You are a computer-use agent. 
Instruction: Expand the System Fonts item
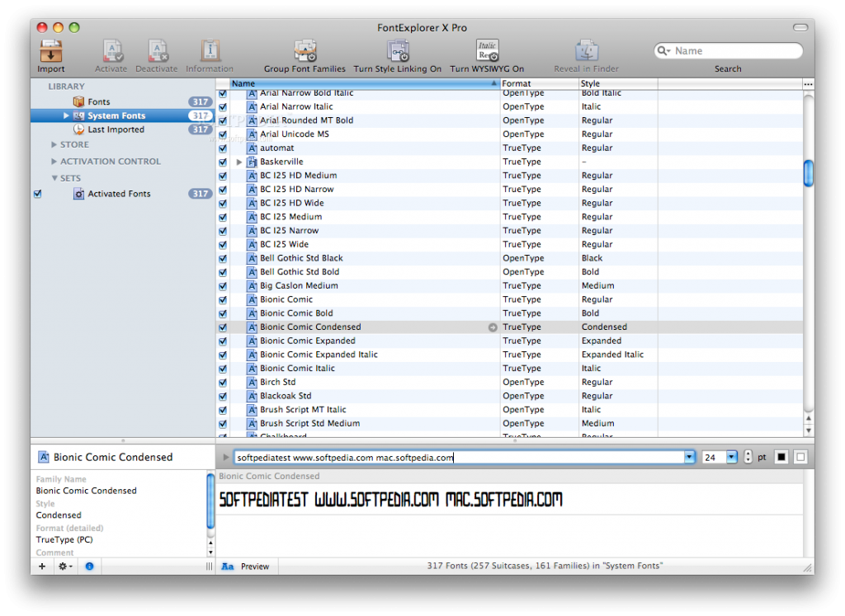[x=66, y=115]
